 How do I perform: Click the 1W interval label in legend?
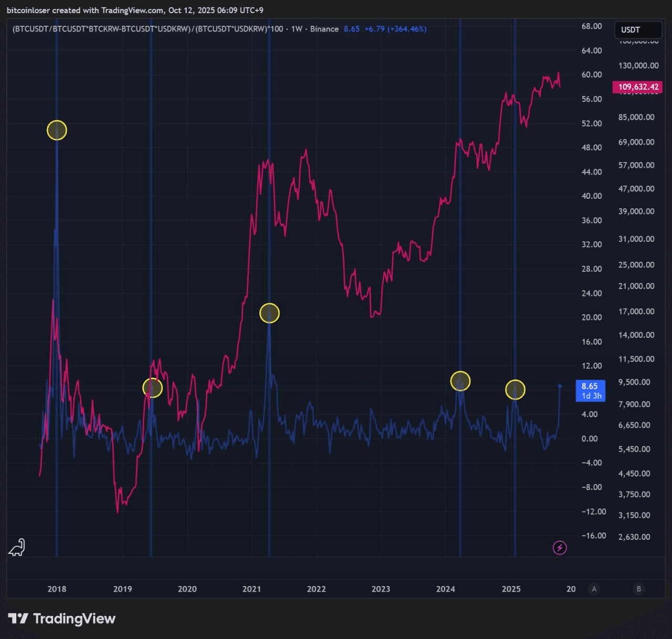(x=297, y=29)
